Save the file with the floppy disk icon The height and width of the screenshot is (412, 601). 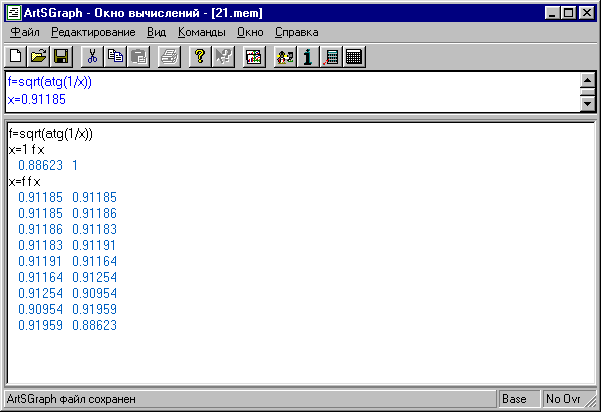[x=60, y=56]
